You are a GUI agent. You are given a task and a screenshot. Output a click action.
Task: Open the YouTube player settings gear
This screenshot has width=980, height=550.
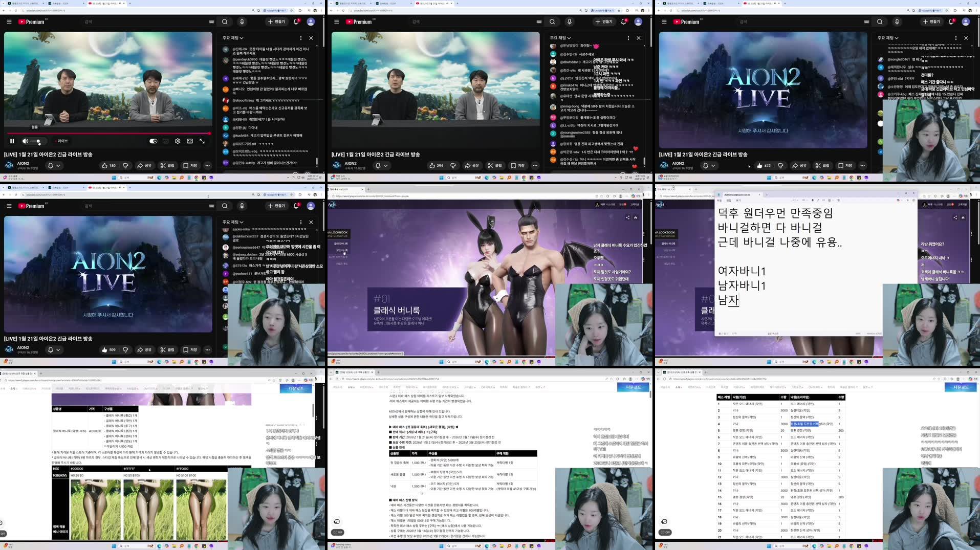(x=178, y=141)
